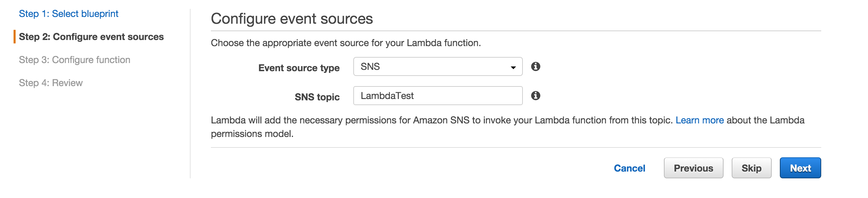868x198 pixels.
Task: Go to Step 1: Select blueprint
Action: 69,14
